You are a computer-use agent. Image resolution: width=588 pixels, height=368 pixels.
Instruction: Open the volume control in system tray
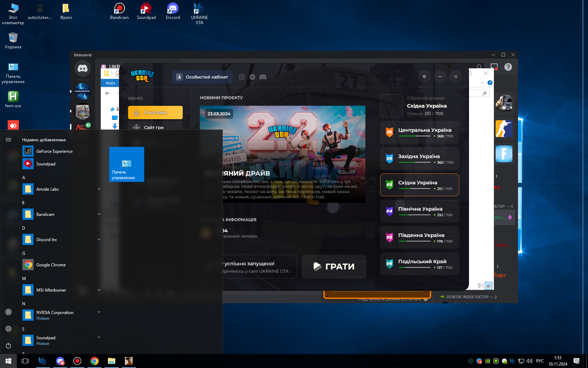coord(530,361)
